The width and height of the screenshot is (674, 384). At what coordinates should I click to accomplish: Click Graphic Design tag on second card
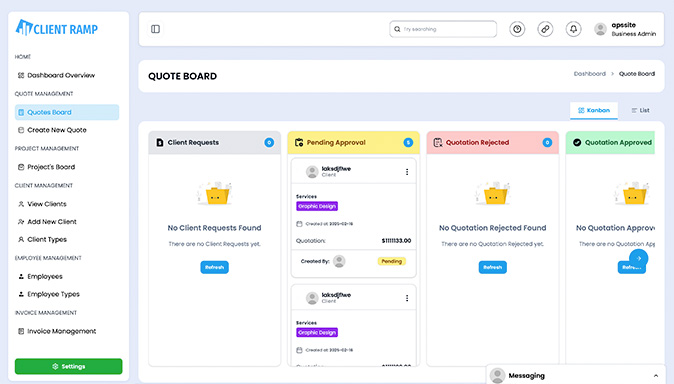(317, 332)
